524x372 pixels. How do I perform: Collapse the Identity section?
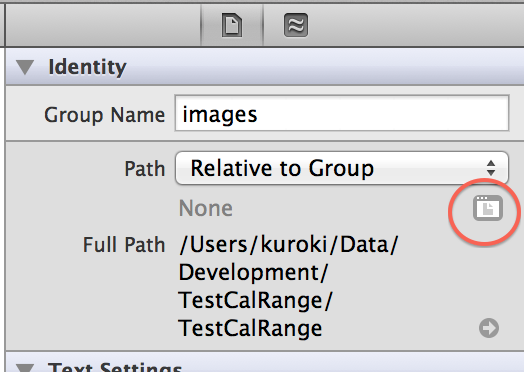coord(25,67)
